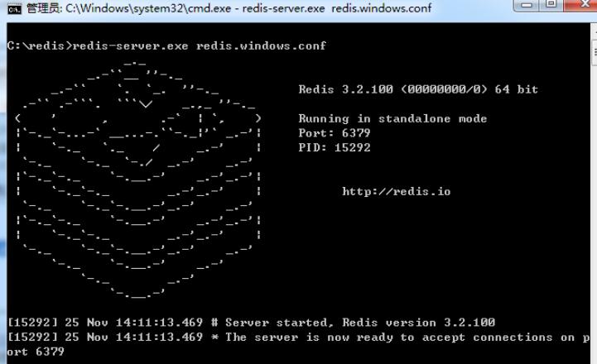Click the window title text 'redis-server.exe redis.windows.conf'

337,8
